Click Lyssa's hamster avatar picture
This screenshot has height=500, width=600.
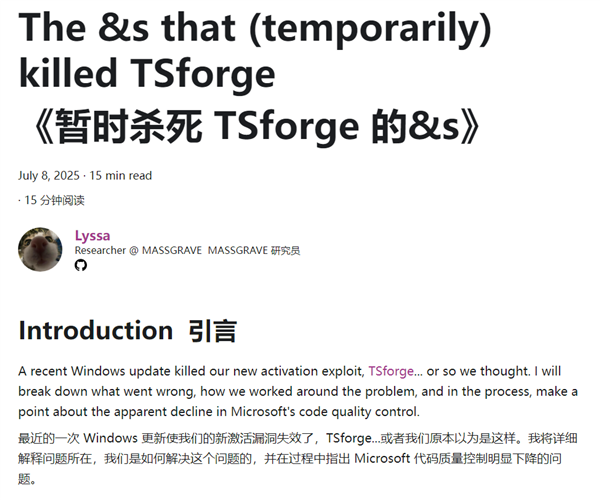point(40,249)
